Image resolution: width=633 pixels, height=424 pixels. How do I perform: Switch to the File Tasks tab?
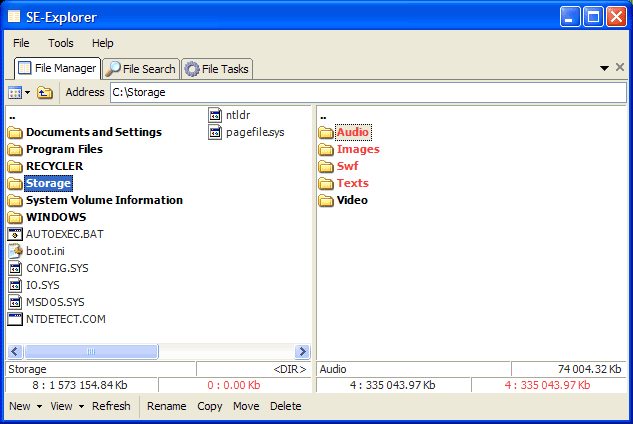(x=217, y=69)
